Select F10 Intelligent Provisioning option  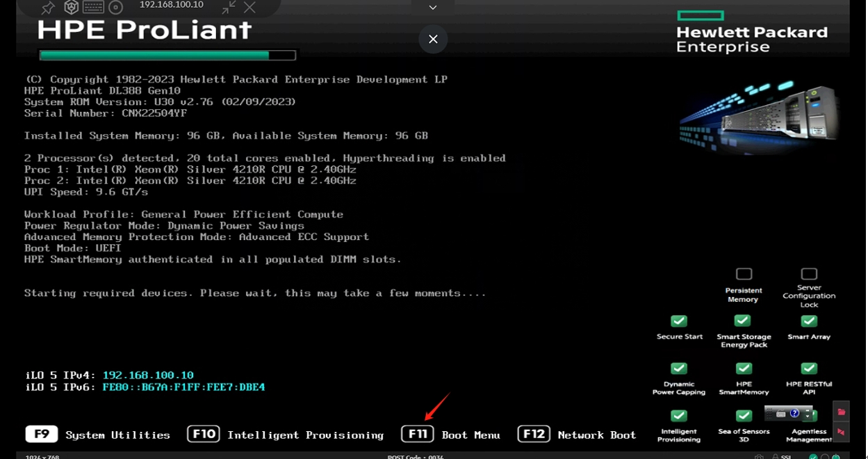[x=286, y=435]
